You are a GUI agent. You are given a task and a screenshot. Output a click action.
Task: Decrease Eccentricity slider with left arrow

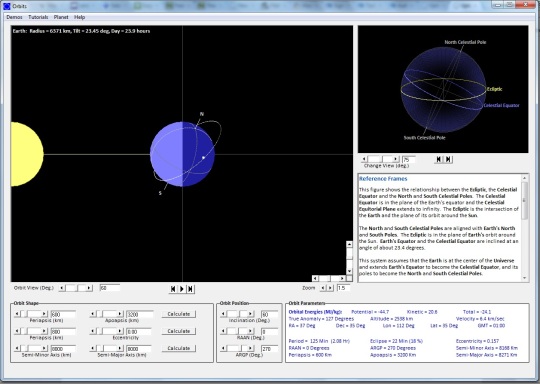pos(93,331)
